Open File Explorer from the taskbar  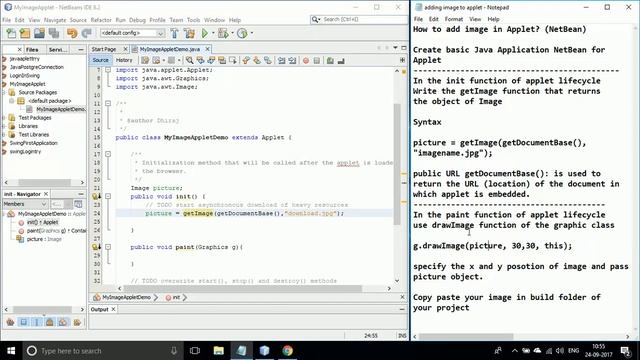tap(219, 351)
